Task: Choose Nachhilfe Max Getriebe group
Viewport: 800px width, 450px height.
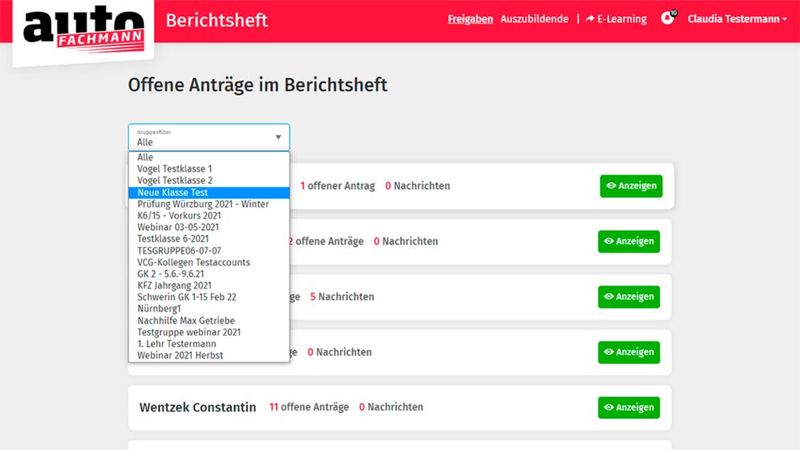Action: click(x=209, y=320)
